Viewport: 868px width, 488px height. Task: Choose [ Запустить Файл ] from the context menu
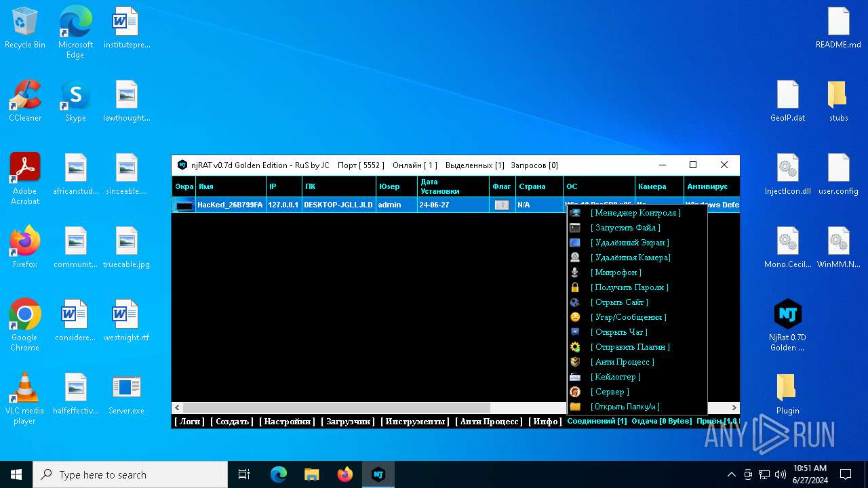pyautogui.click(x=637, y=228)
